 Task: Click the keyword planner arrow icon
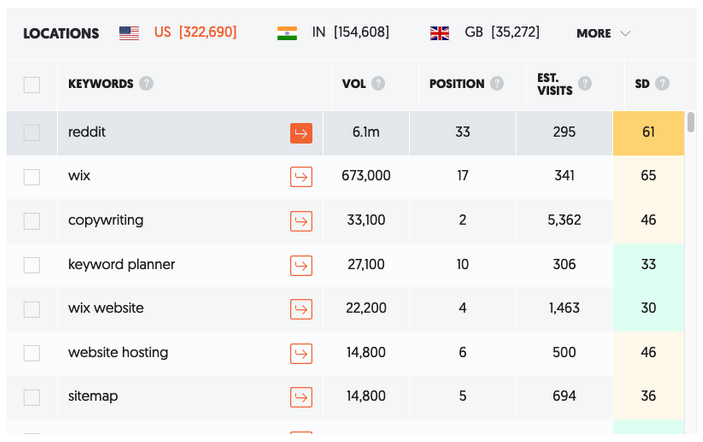(x=301, y=265)
